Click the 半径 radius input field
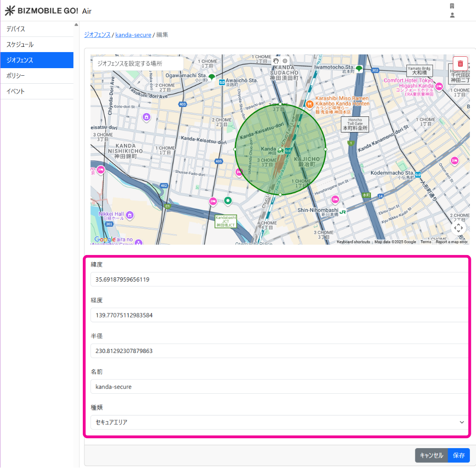Image resolution: width=476 pixels, height=468 pixels. tap(280, 351)
